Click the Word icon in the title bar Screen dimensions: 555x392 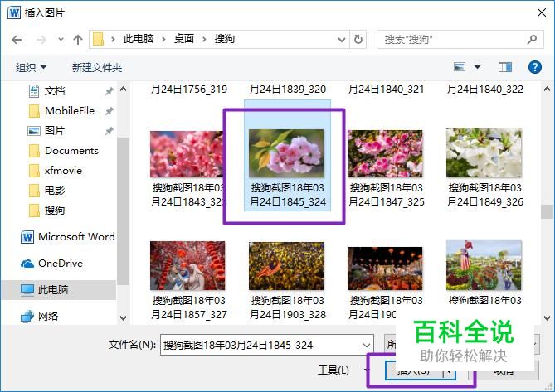tap(14, 13)
